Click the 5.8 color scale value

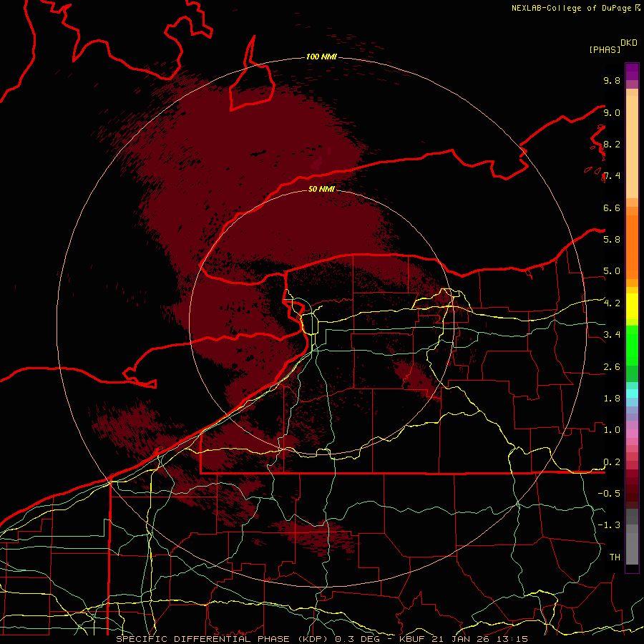[612, 240]
